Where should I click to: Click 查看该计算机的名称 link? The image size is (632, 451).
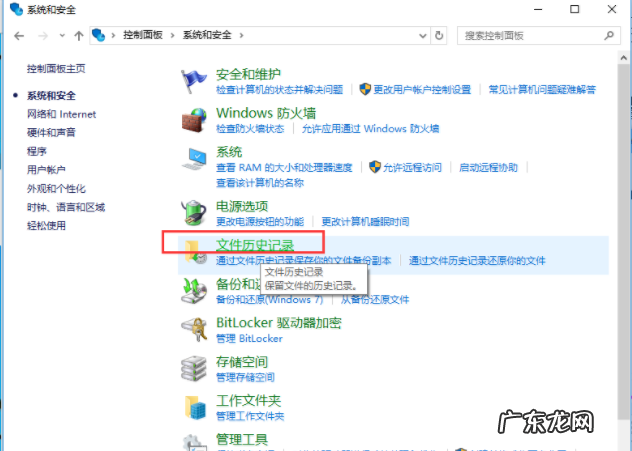click(260, 183)
